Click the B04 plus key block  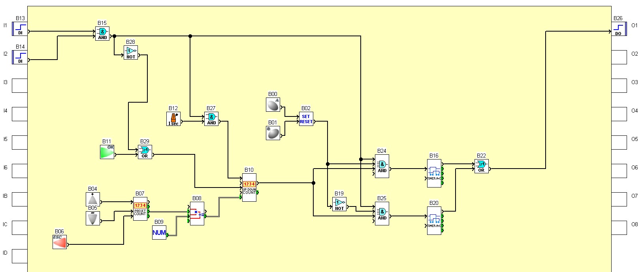coord(93,199)
